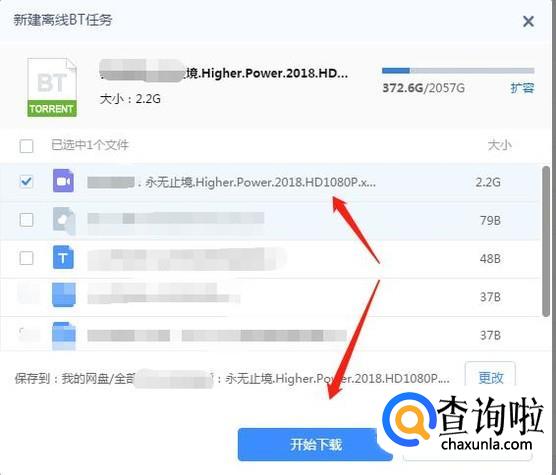
Task: Click the purple video file icon
Action: (x=63, y=181)
